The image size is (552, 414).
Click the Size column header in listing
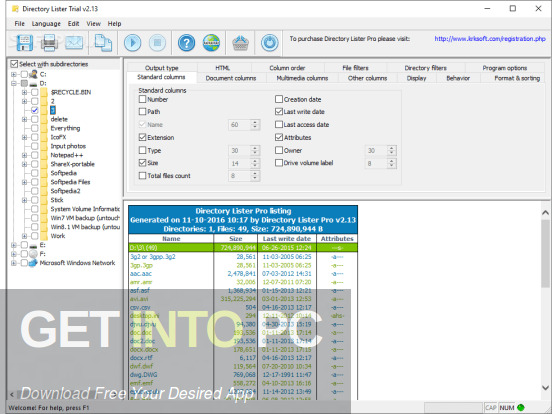click(236, 239)
